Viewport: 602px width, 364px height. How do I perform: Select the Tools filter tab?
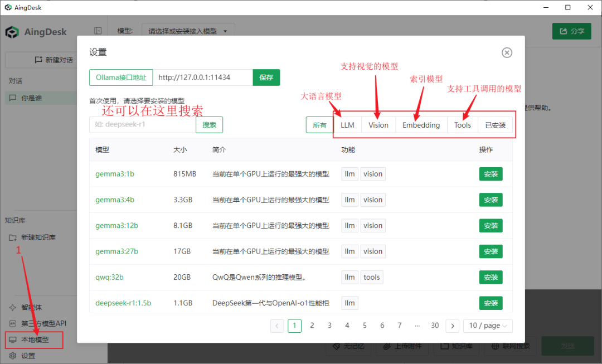click(462, 125)
